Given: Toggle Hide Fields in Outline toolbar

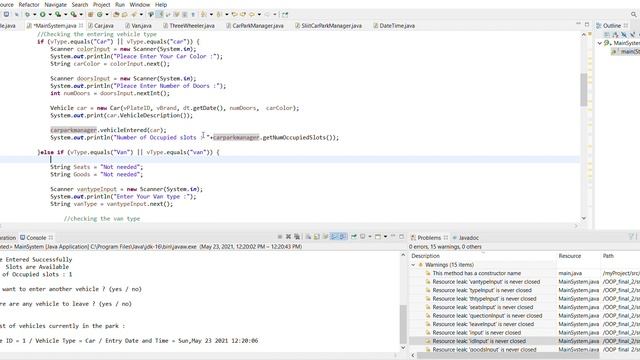Looking at the screenshot, I should pyautogui.click(x=624, y=35).
